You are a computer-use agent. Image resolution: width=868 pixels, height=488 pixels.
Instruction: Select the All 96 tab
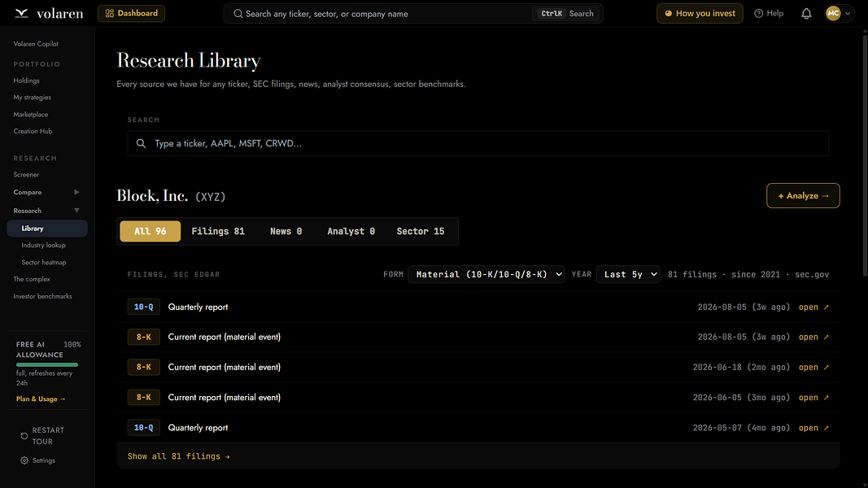pos(150,231)
